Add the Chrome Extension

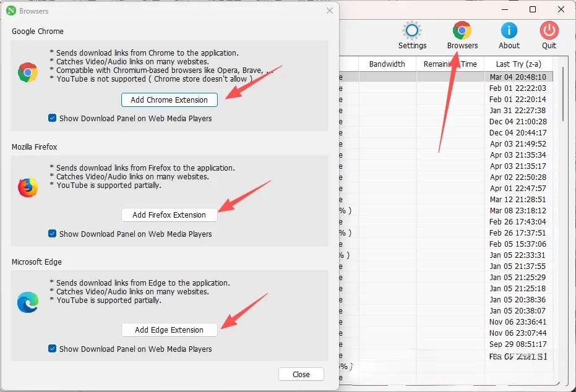(170, 100)
